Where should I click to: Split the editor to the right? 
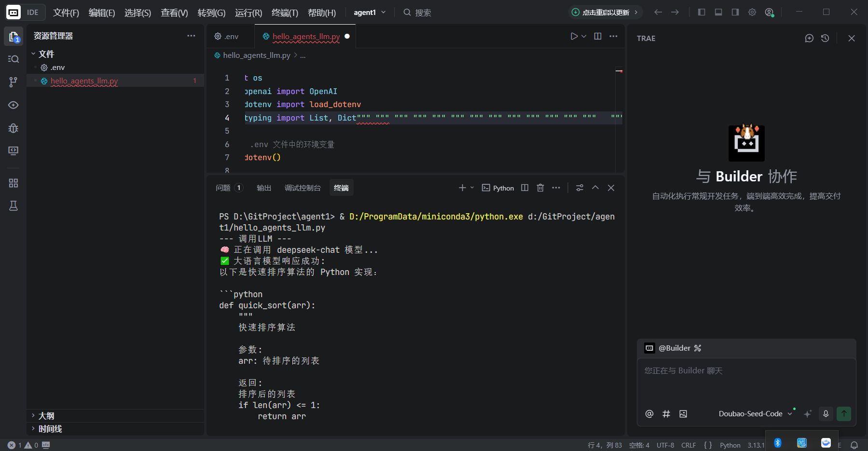pyautogui.click(x=598, y=36)
